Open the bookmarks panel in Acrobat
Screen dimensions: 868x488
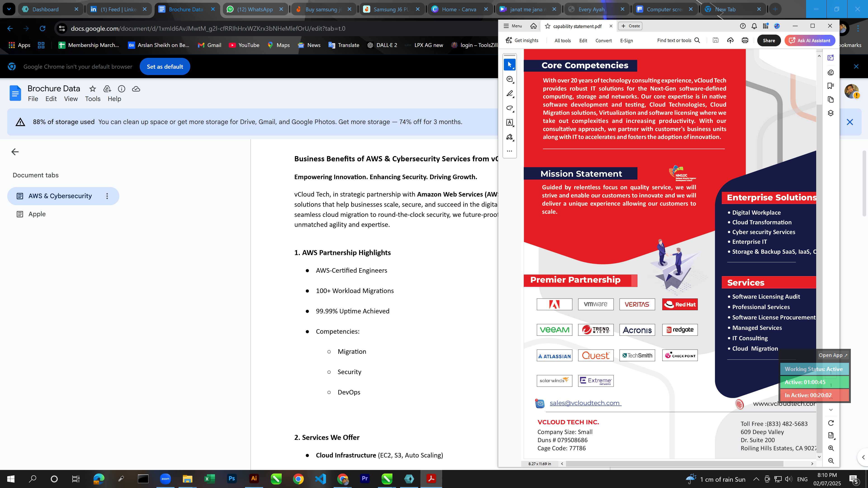coord(831,86)
